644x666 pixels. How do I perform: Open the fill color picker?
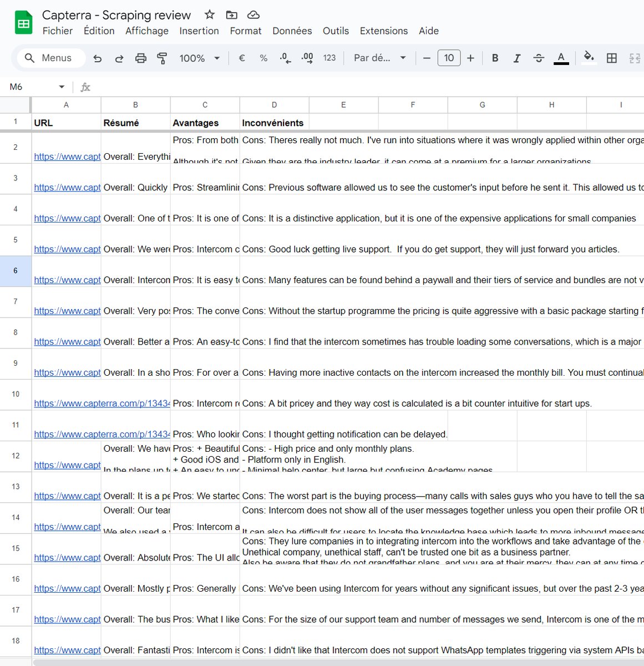589,58
